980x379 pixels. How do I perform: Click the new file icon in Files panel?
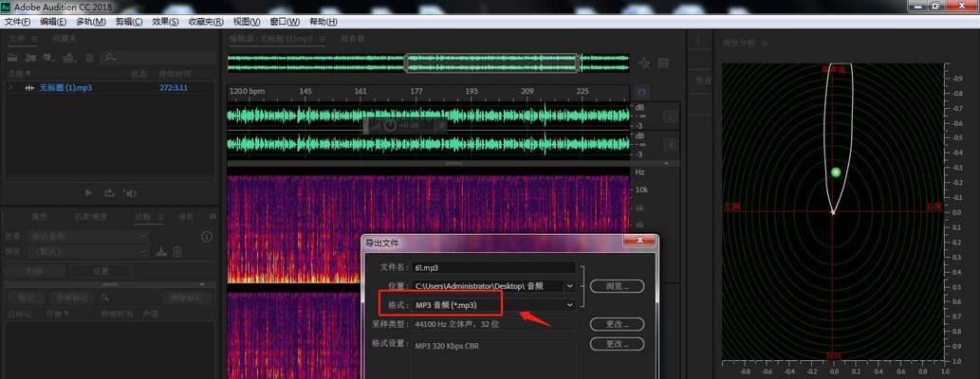(x=50, y=58)
